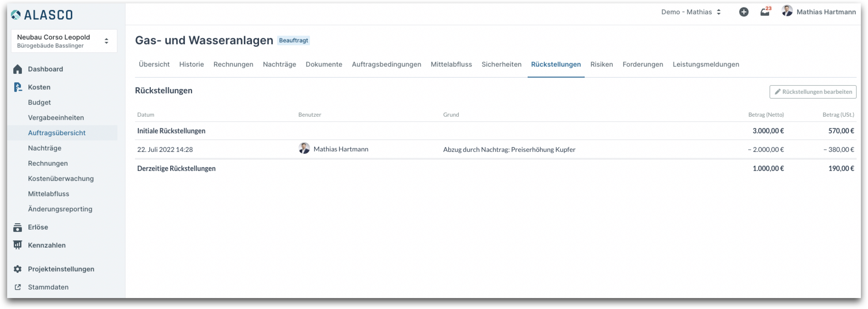Switch to the Übersicht tab
The image size is (868, 309).
point(154,65)
